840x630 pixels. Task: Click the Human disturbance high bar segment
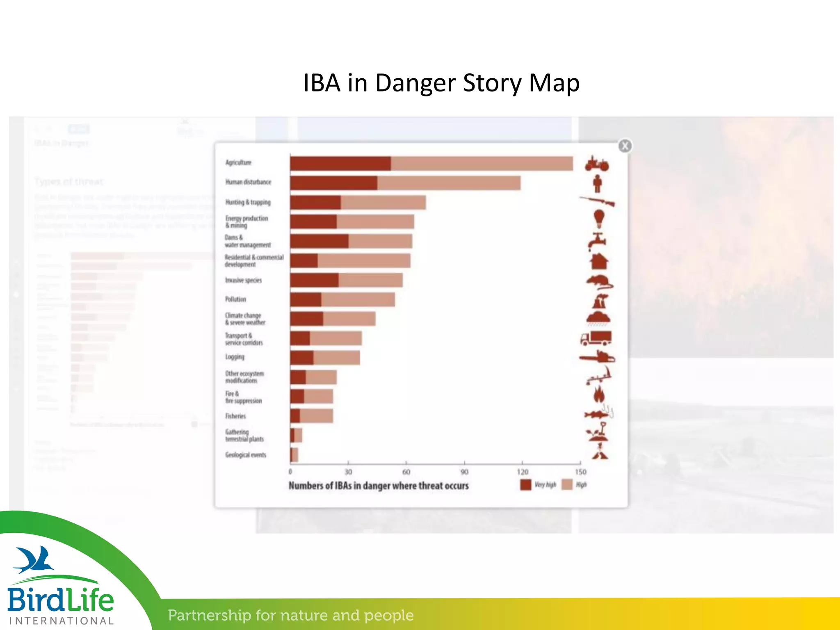click(x=449, y=183)
